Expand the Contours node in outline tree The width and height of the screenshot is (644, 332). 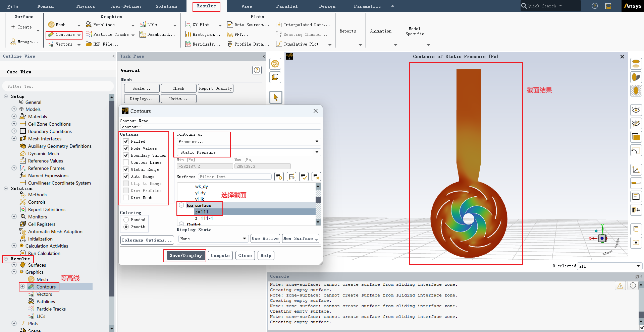[22, 287]
